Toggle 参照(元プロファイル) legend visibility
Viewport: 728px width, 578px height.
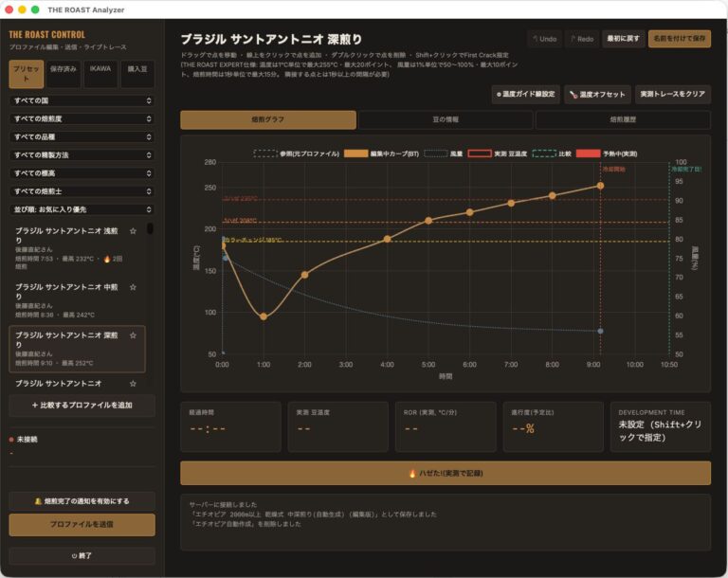[x=296, y=154]
